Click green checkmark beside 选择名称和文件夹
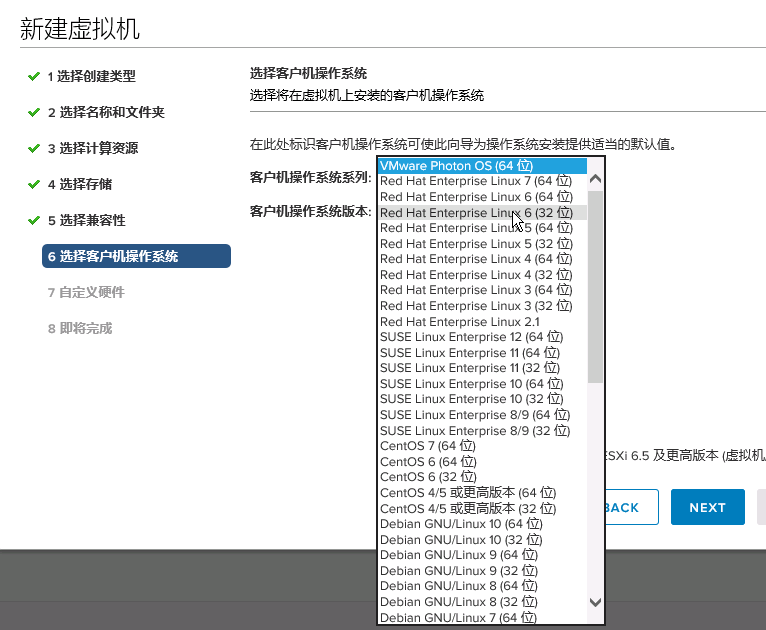The image size is (766, 630). coord(34,112)
